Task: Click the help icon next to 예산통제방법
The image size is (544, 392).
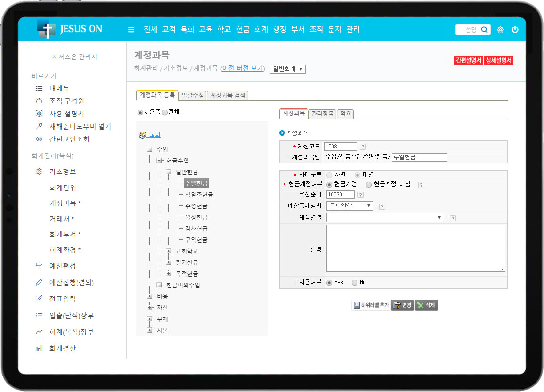Action: pyautogui.click(x=382, y=206)
